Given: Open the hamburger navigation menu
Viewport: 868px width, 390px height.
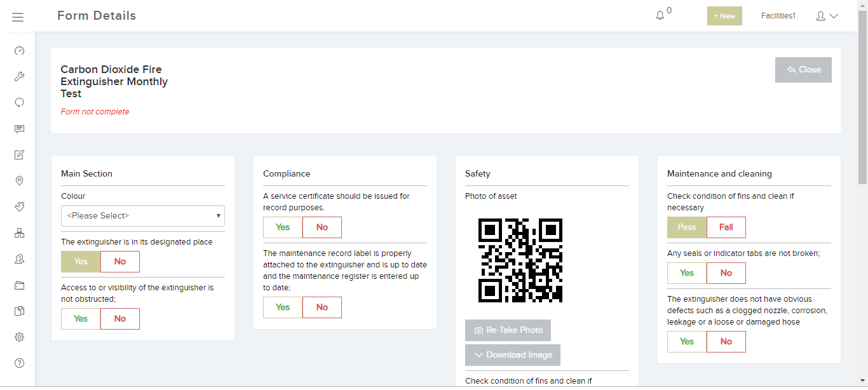Looking at the screenshot, I should click(x=18, y=17).
